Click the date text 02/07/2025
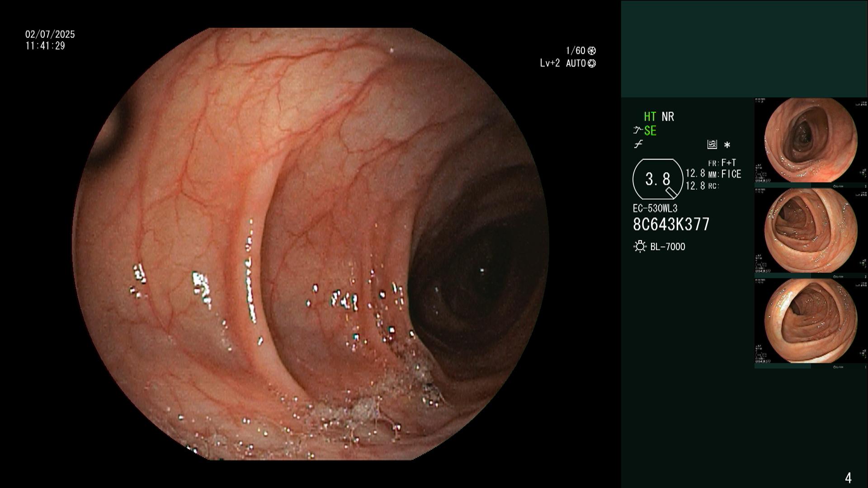The image size is (868, 488). (x=50, y=34)
